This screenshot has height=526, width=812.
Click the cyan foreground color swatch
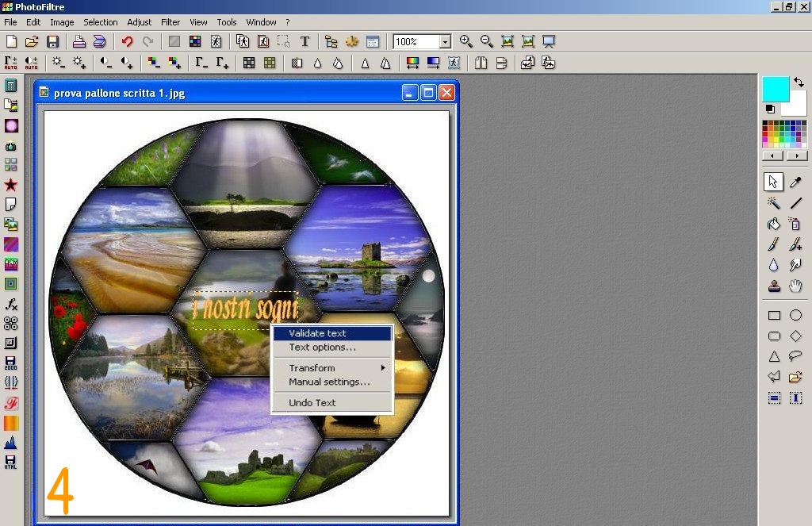pyautogui.click(x=775, y=89)
